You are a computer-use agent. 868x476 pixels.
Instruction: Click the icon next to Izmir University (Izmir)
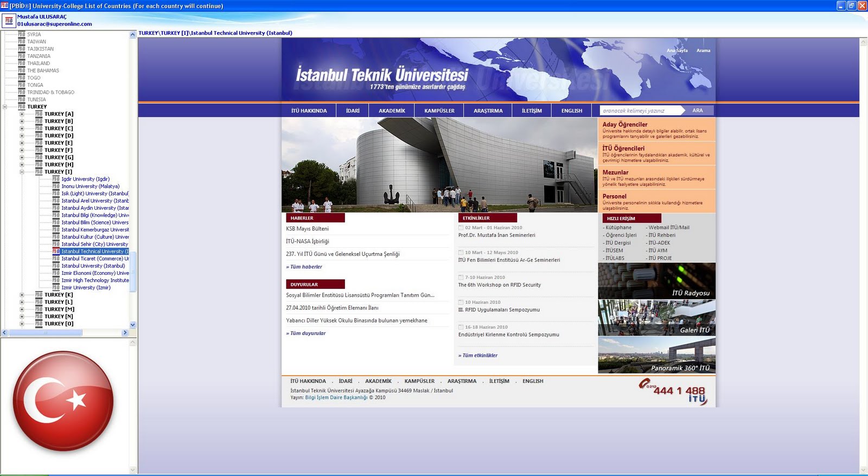pyautogui.click(x=56, y=287)
